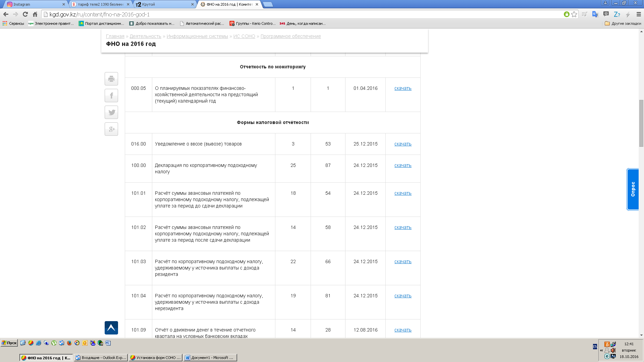Open the Пуск start menu
644x362 pixels.
(x=9, y=343)
